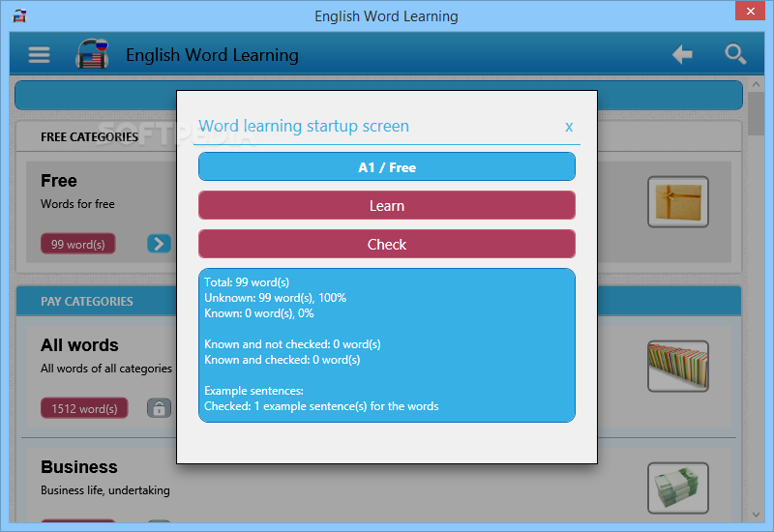Select the Business category title
774x532 pixels.
pos(79,467)
